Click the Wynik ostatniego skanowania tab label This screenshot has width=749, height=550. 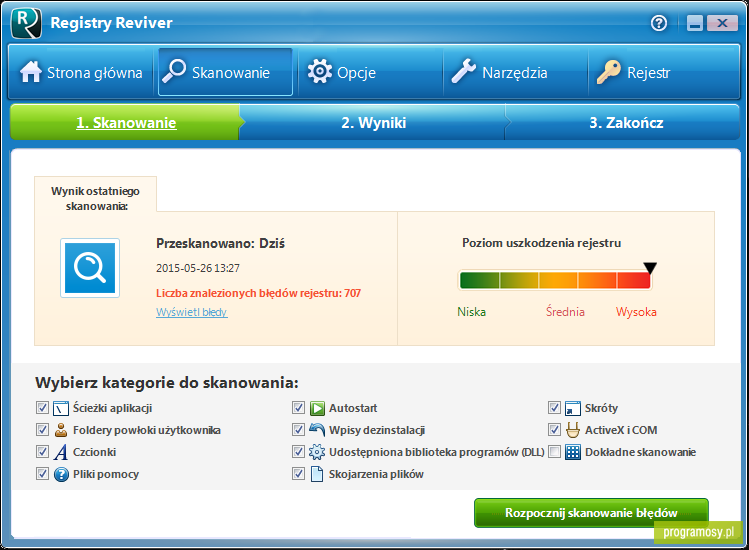[96, 198]
